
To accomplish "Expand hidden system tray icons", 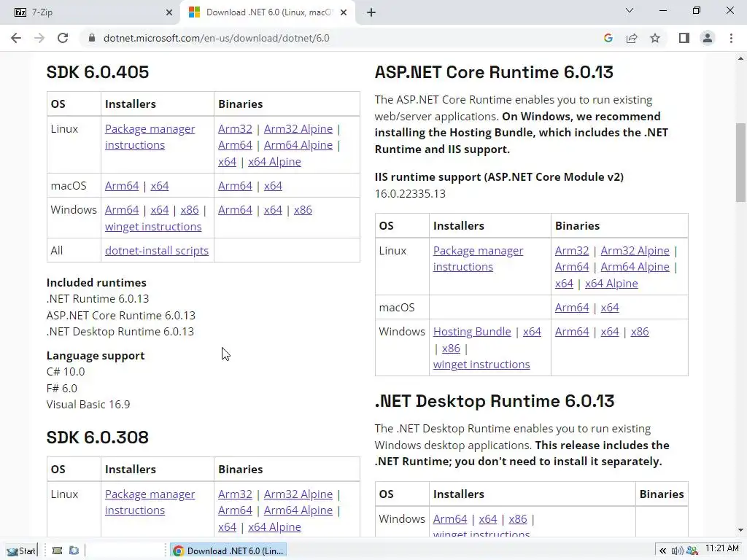I will coord(662,551).
